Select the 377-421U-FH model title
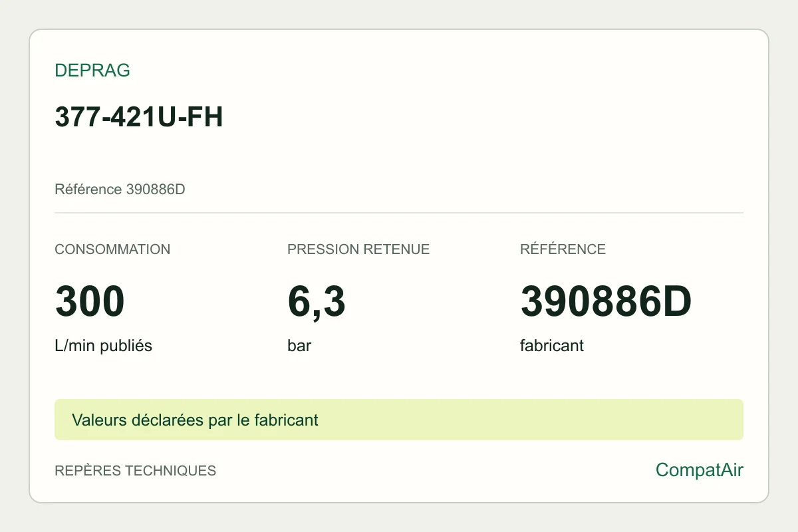798x532 pixels. (x=138, y=117)
